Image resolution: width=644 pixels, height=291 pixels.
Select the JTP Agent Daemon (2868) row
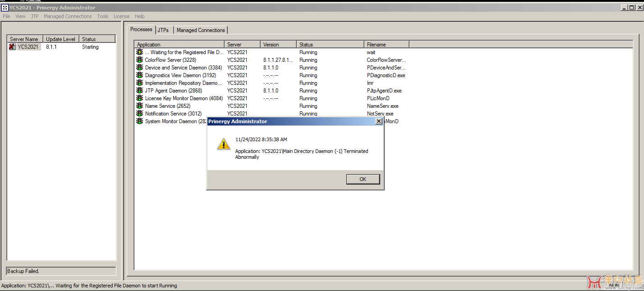(x=271, y=91)
